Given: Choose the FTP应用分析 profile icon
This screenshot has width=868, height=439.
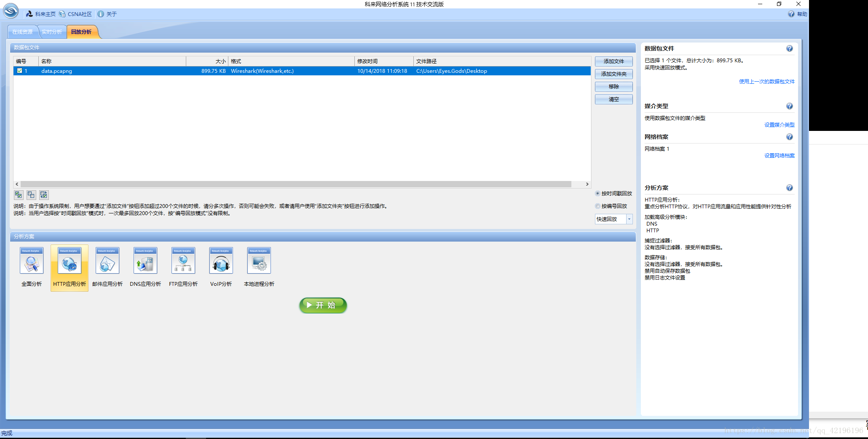Looking at the screenshot, I should click(x=183, y=261).
